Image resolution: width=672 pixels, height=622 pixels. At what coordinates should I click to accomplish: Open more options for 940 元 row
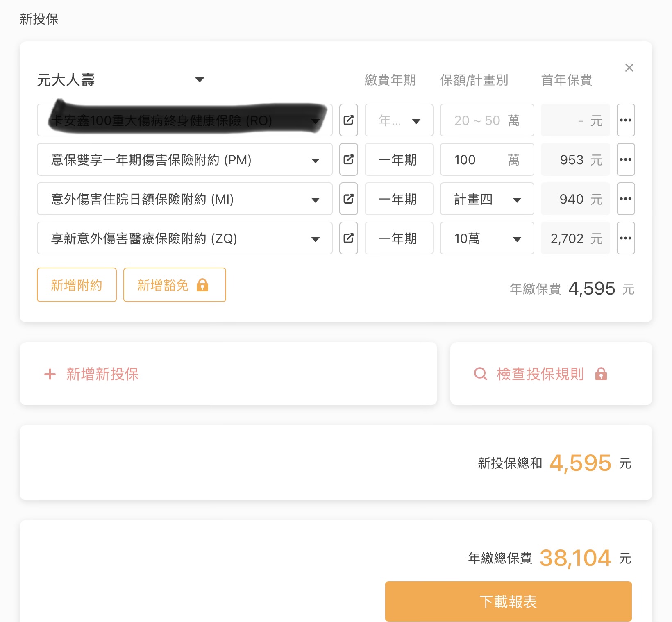coord(625,199)
